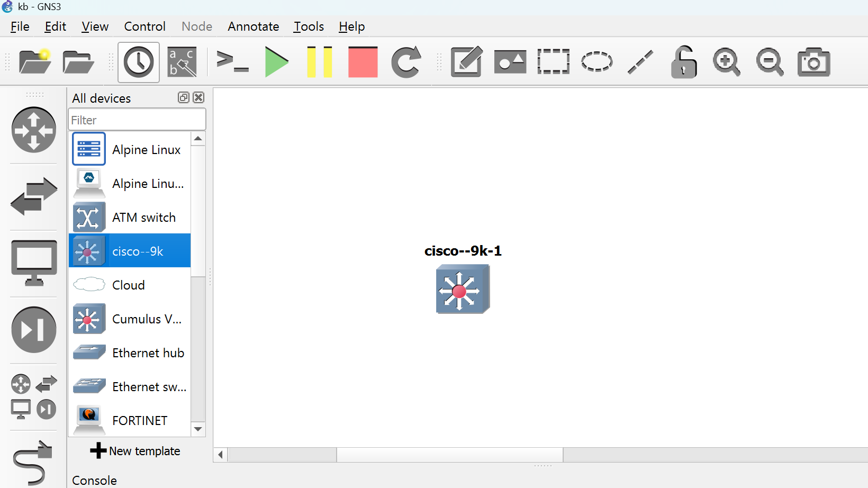Suspend all nodes with the yellow pause icon
The height and width of the screenshot is (488, 868).
tap(320, 62)
